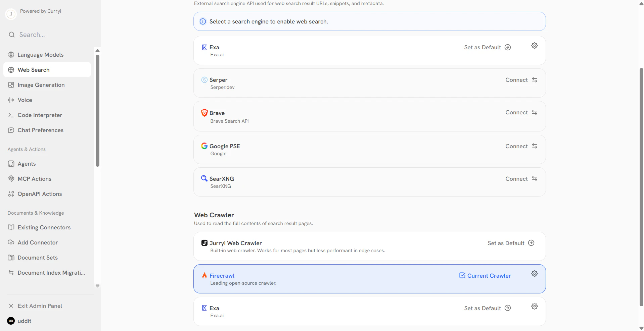Open the Firecrawl crawler settings gear
The height and width of the screenshot is (331, 644).
click(534, 274)
